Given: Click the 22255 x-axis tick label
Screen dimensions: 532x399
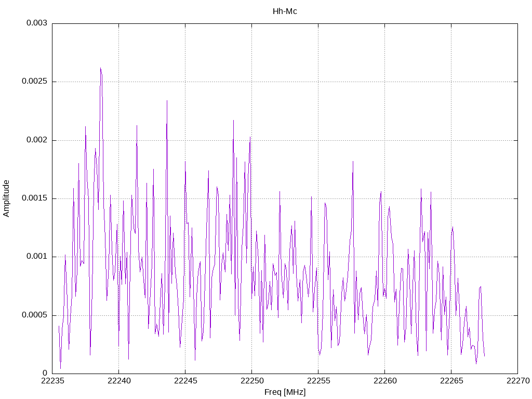Looking at the screenshot, I should [318, 381].
